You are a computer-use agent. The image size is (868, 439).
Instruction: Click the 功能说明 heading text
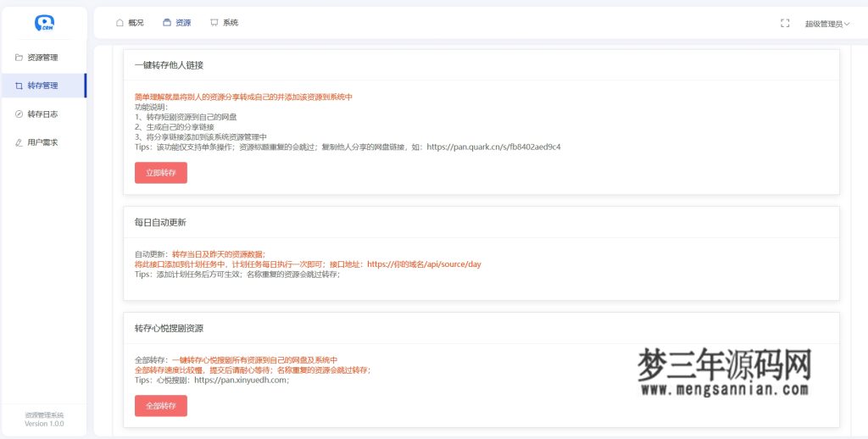tap(151, 108)
